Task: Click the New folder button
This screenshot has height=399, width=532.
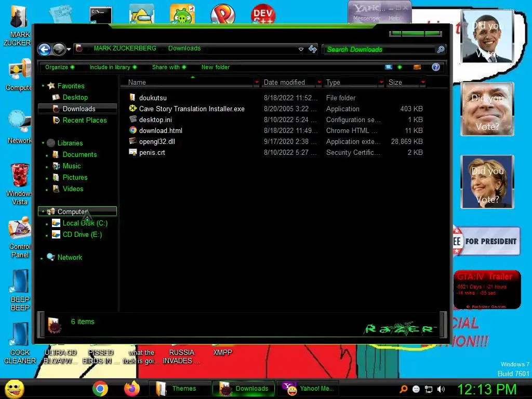Action: pyautogui.click(x=216, y=67)
